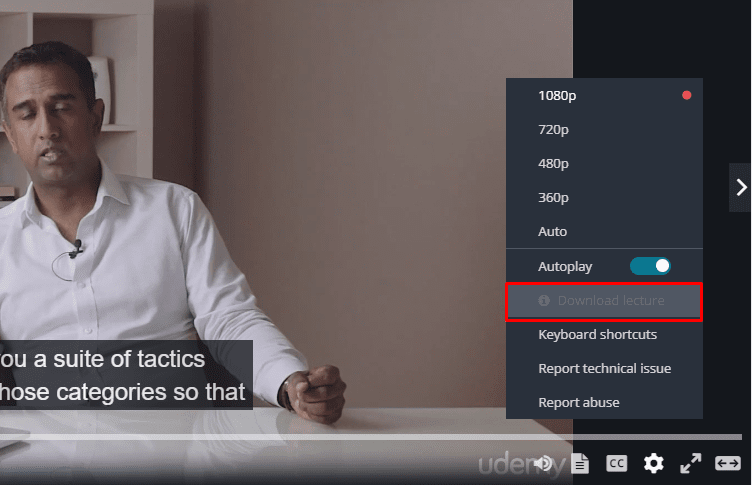Select Report technical issue
This screenshot has width=752, height=485.
point(604,368)
